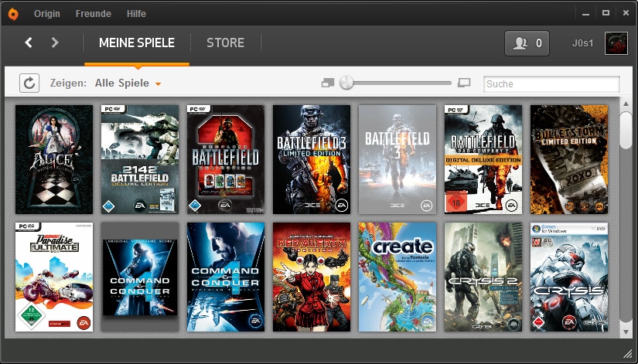Open the friends list button
The width and height of the screenshot is (638, 364).
click(x=527, y=43)
